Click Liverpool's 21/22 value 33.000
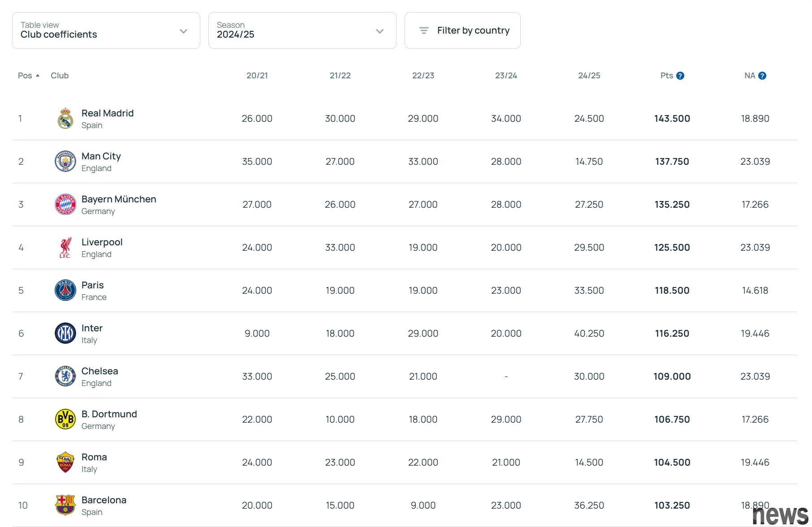812x527 pixels. [340, 248]
